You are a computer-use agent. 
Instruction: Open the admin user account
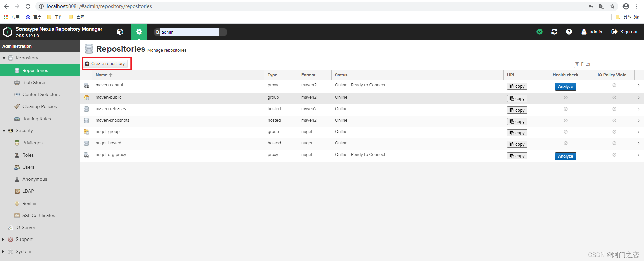pos(592,32)
